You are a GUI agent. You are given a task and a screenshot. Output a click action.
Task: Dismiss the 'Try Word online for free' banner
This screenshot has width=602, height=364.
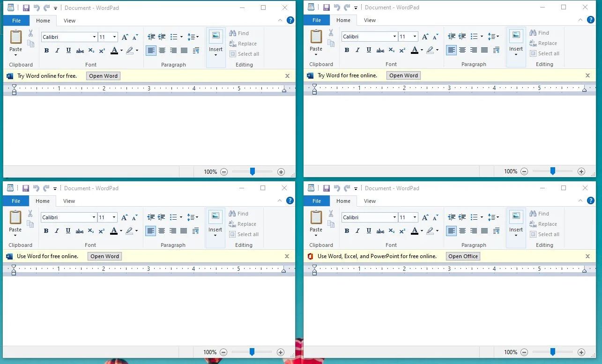(287, 76)
